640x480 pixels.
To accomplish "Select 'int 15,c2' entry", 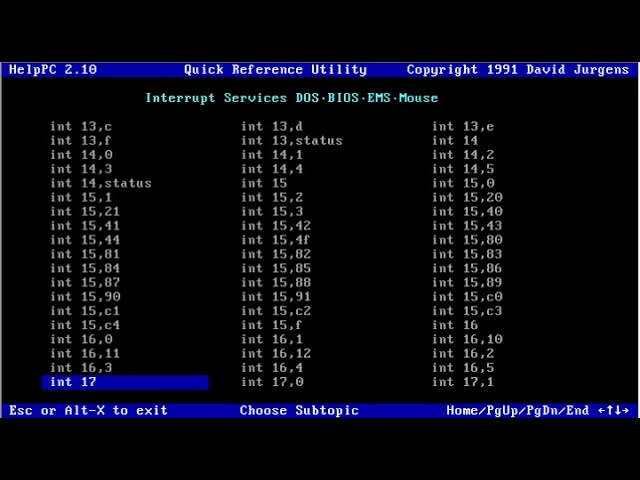I will coord(276,311).
